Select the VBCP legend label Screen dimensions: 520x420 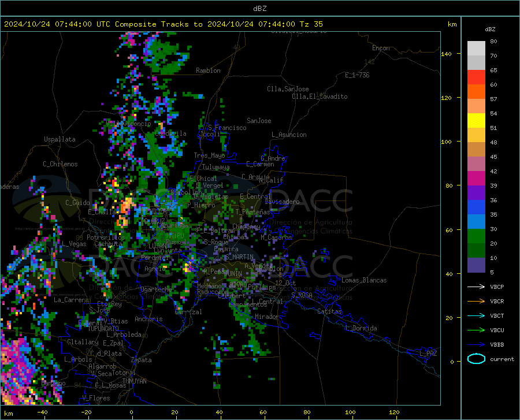497,287
